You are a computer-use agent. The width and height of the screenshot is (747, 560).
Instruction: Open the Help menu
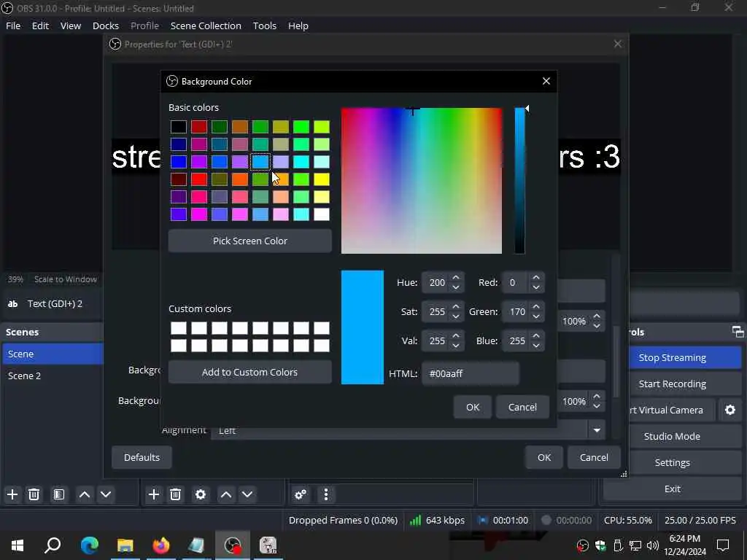coord(298,26)
